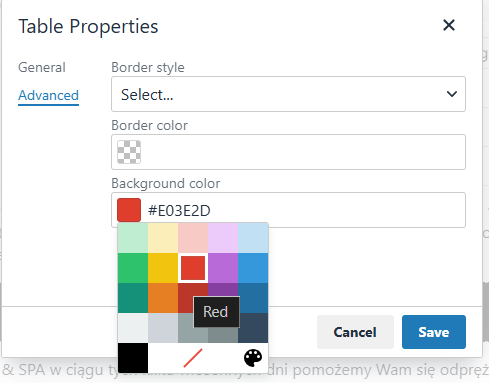Close the Table Properties dialog

(449, 25)
